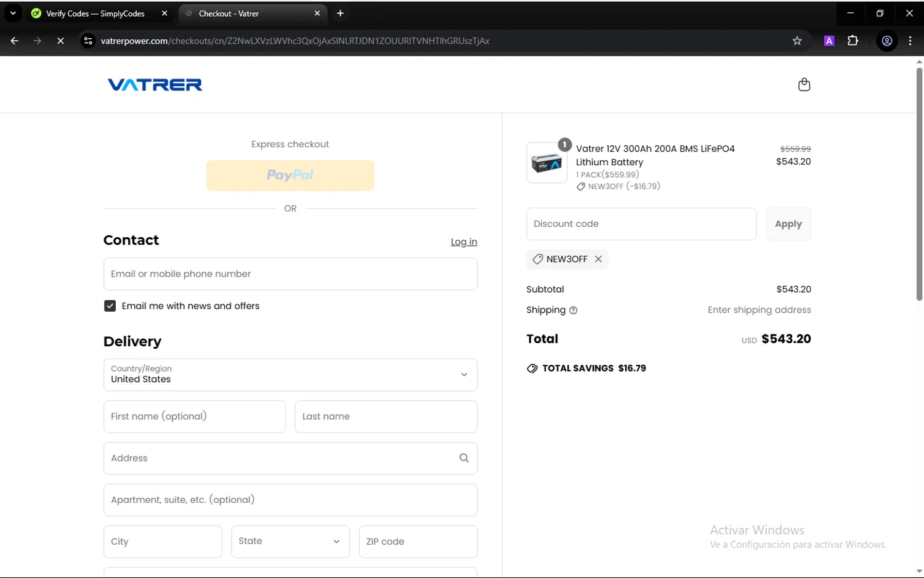
Task: Click the Apartment, suite, etc. field
Action: 290,500
